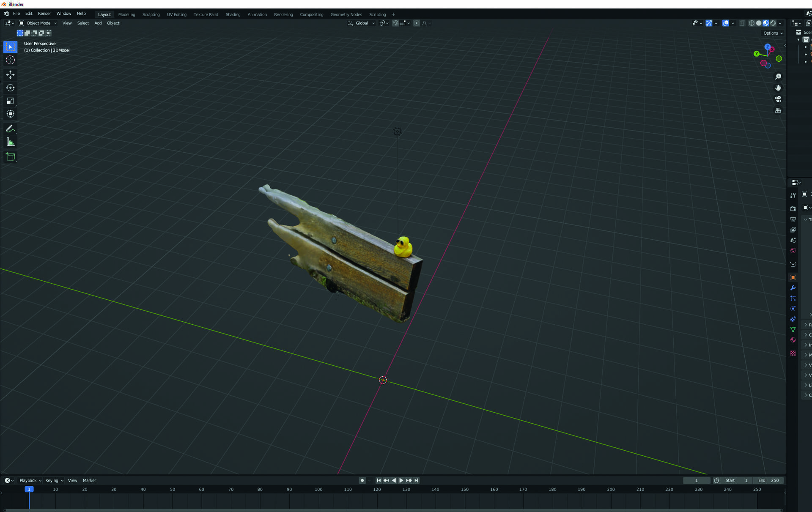The width and height of the screenshot is (812, 512).
Task: Expand the Options dropdown
Action: pos(773,33)
